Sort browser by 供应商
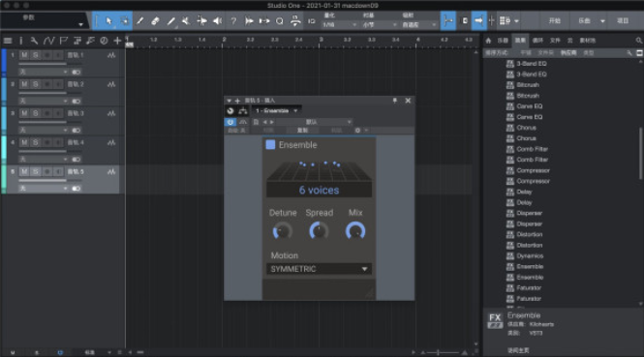Image resolution: width=644 pixels, height=357 pixels. click(x=568, y=53)
